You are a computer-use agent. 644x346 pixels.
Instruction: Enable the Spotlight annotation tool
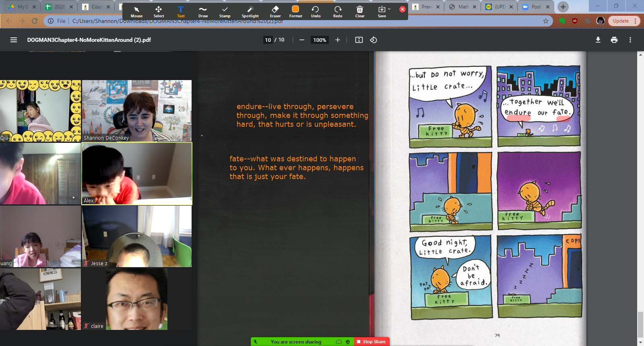(250, 12)
